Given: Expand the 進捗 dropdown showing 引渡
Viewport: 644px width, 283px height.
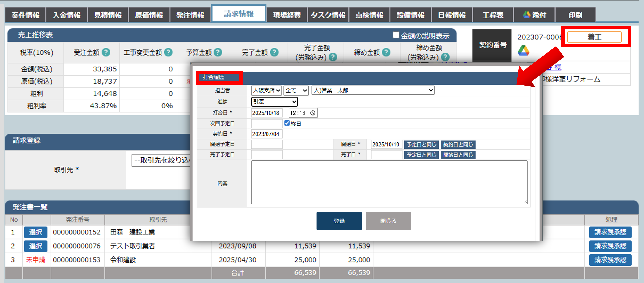Looking at the screenshot, I should (x=274, y=102).
